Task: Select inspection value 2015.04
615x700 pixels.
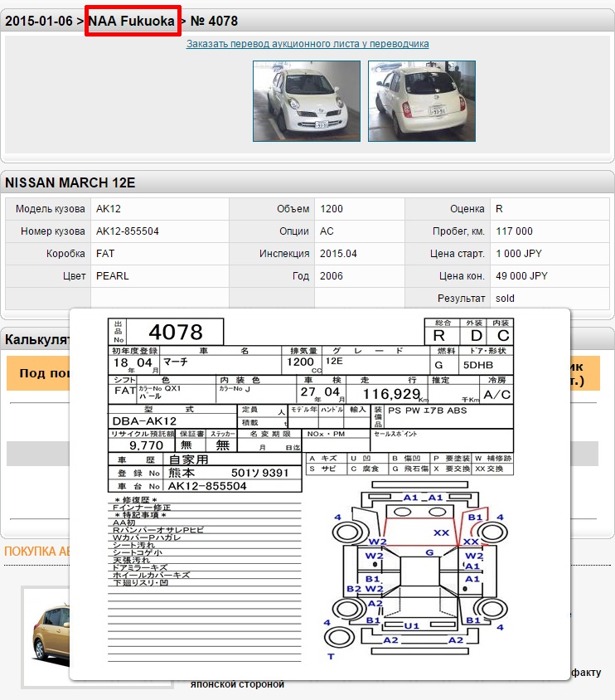Action: pos(338,254)
